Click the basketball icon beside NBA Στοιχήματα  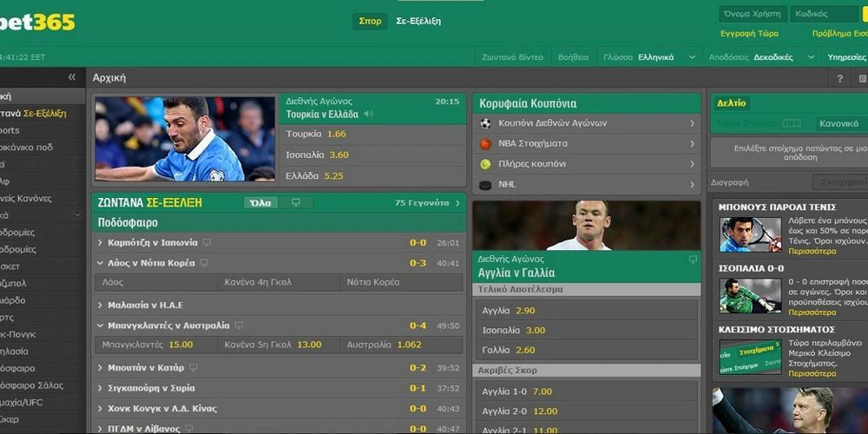coord(485,144)
